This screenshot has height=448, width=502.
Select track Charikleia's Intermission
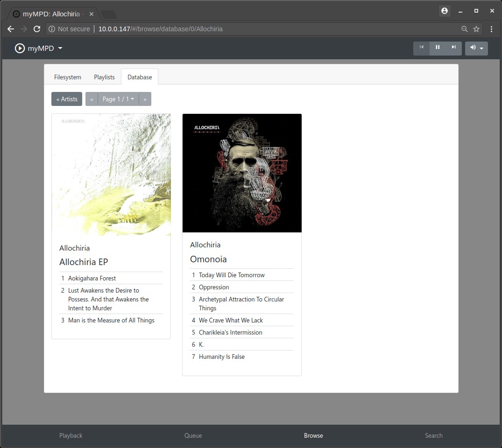pos(242,332)
